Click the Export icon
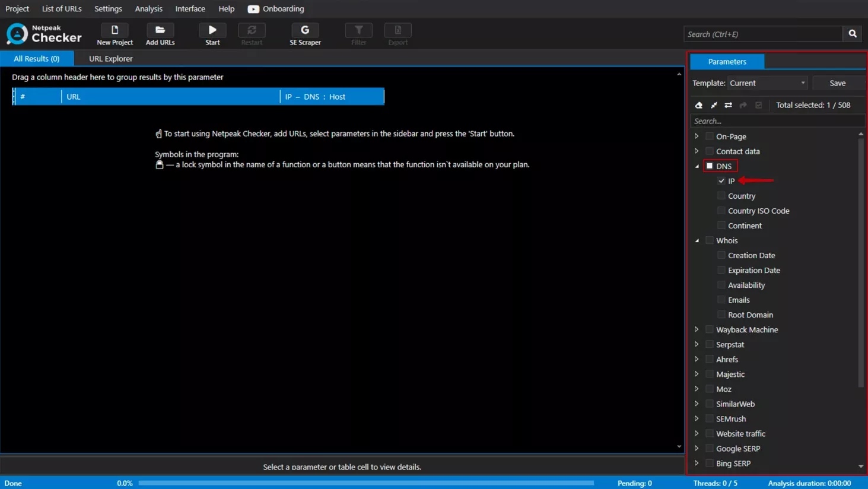This screenshot has height=489, width=868. coord(398,30)
